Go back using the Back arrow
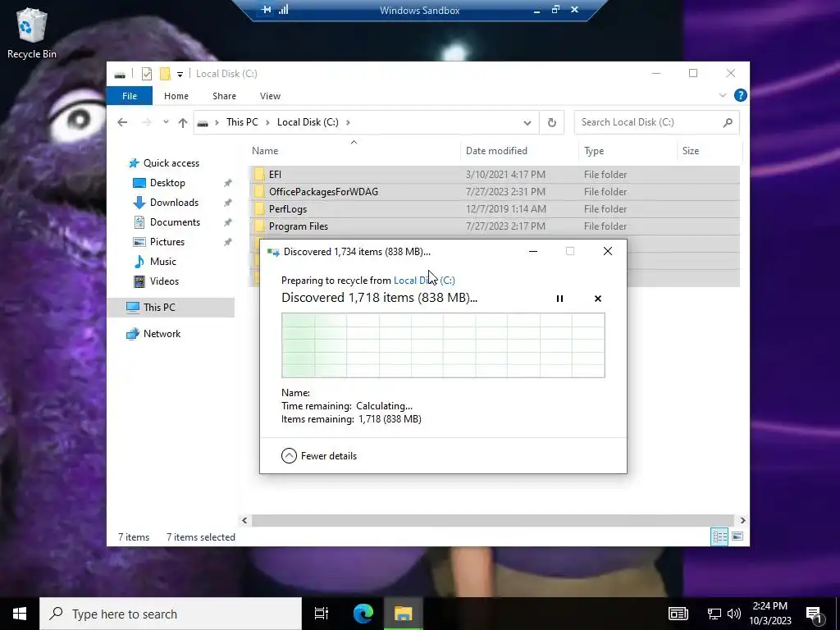Viewport: 840px width, 630px height. click(x=122, y=122)
